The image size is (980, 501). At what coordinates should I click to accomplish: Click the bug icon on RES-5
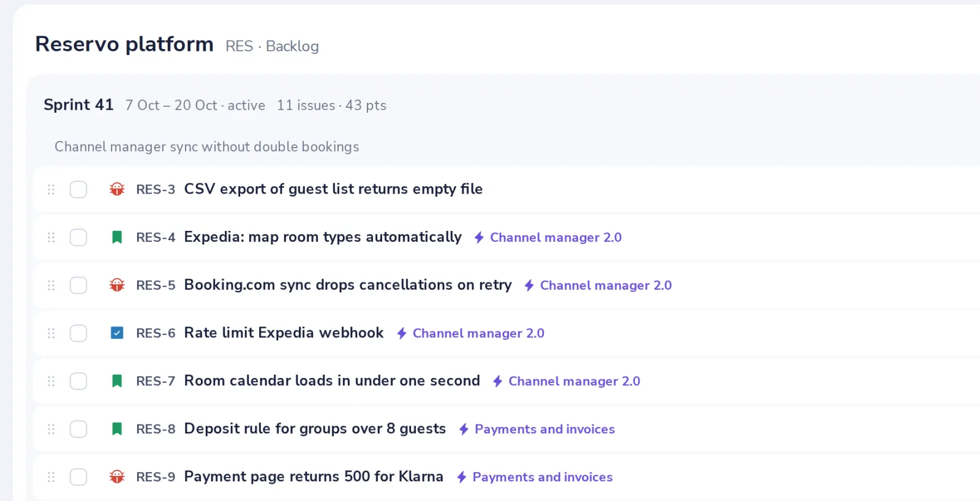coord(117,285)
